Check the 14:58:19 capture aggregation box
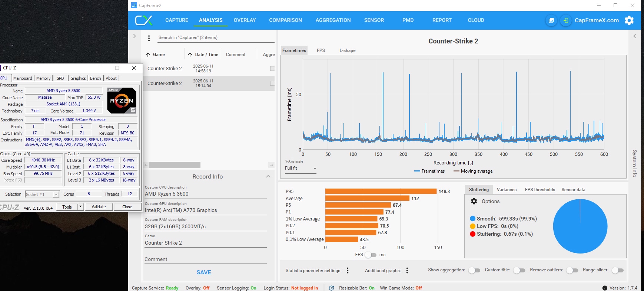Screen dimensions: 644x291 [x=272, y=69]
